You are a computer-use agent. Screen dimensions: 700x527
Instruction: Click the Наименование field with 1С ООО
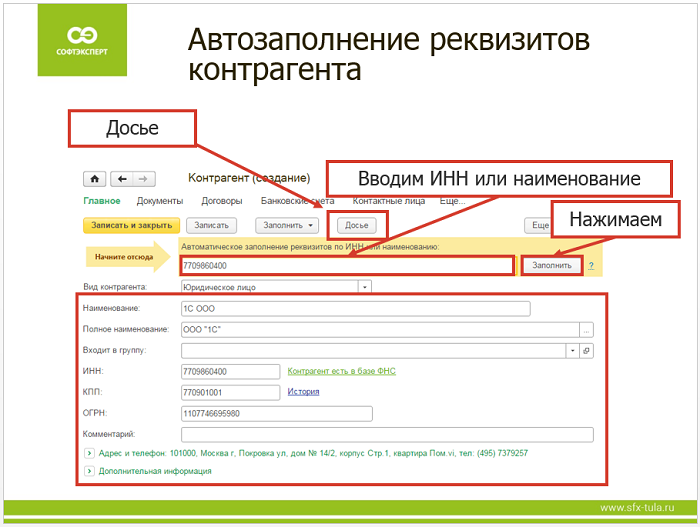pos(356,309)
